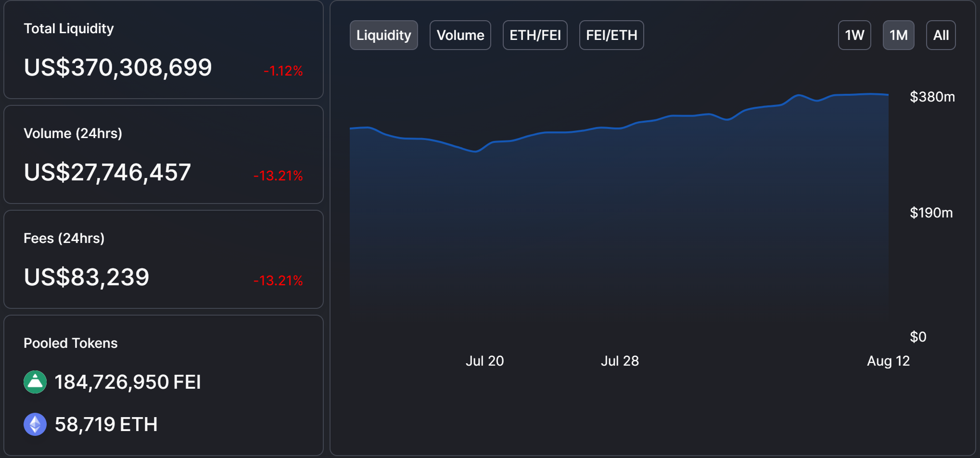
Task: Click the $380m axis label
Action: click(x=932, y=97)
